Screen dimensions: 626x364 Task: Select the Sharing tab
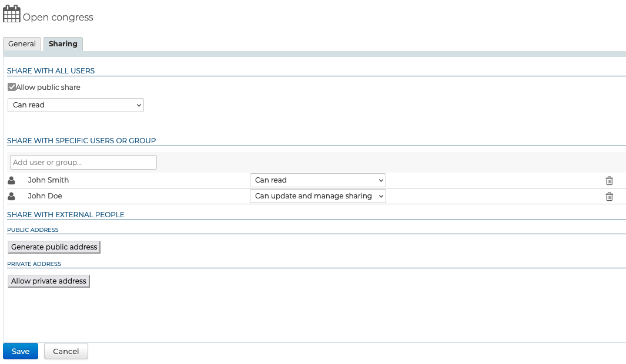click(63, 44)
